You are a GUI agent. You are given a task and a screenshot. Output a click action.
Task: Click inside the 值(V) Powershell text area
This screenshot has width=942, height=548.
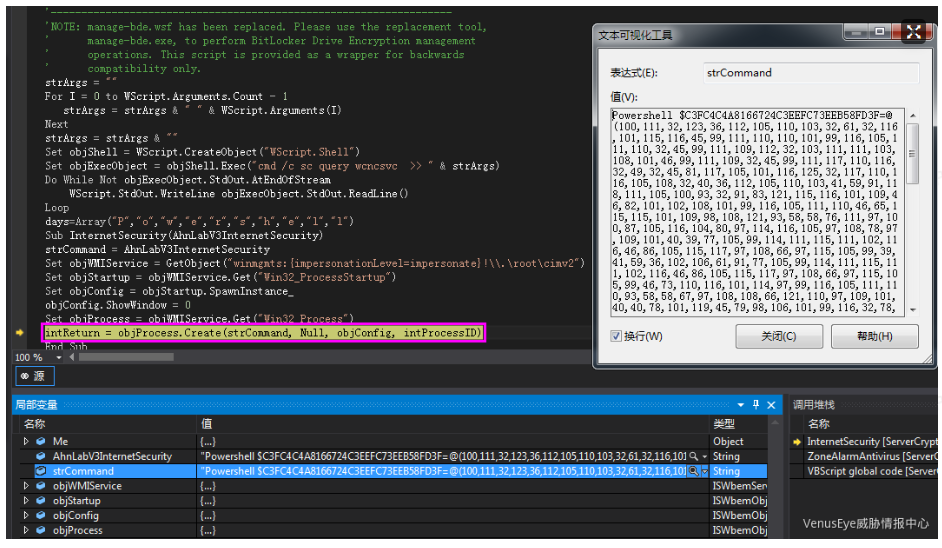coord(757,212)
